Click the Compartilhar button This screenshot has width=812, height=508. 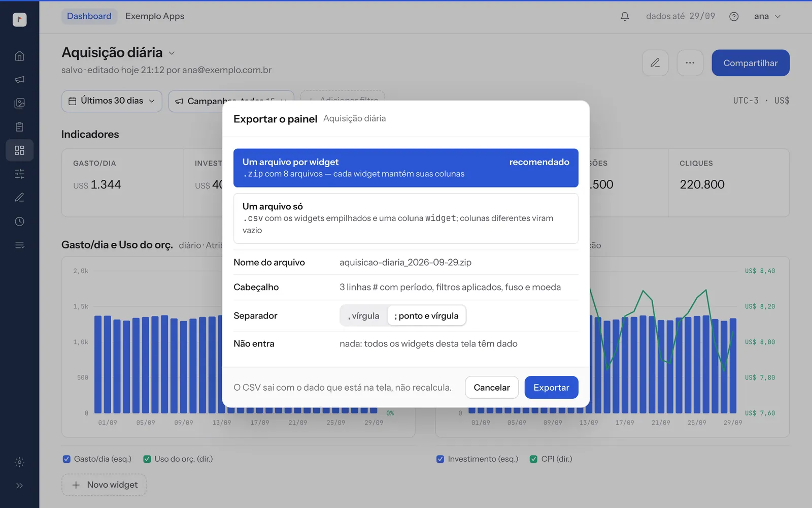tap(751, 63)
